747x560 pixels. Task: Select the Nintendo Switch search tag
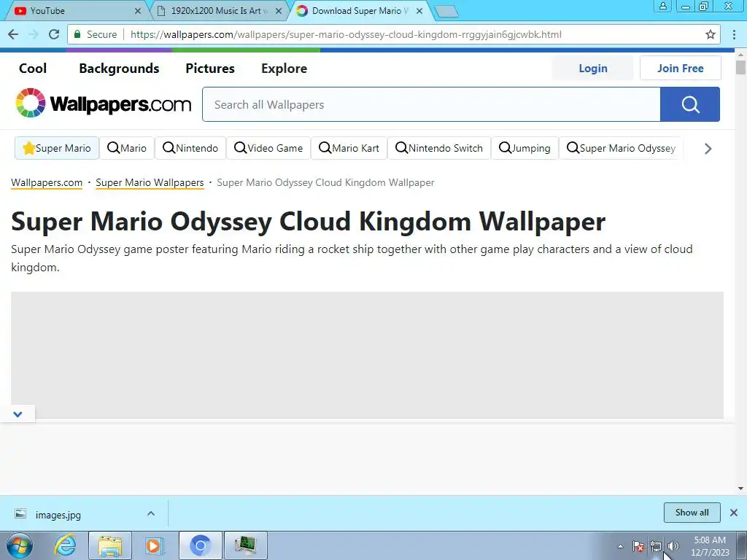(x=438, y=148)
